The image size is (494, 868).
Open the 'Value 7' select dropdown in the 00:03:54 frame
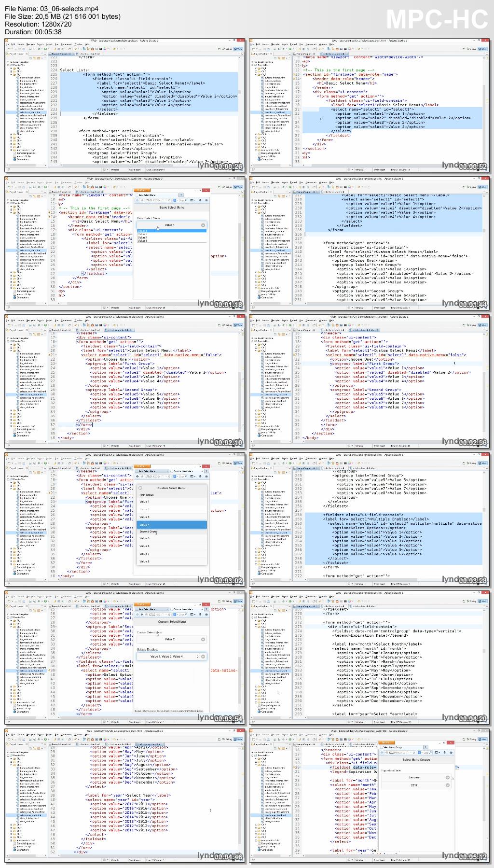[x=172, y=639]
